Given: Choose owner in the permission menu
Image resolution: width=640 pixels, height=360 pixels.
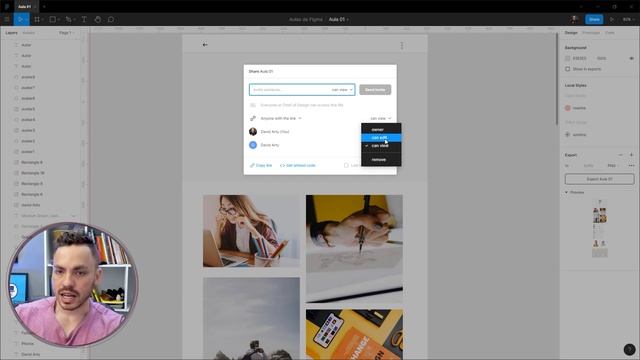Looking at the screenshot, I should pyautogui.click(x=381, y=129).
